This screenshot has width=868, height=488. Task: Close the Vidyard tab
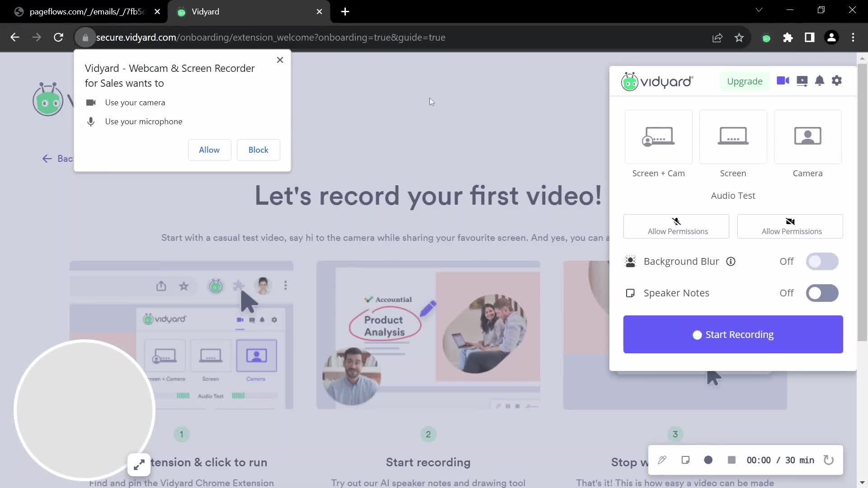pyautogui.click(x=319, y=12)
